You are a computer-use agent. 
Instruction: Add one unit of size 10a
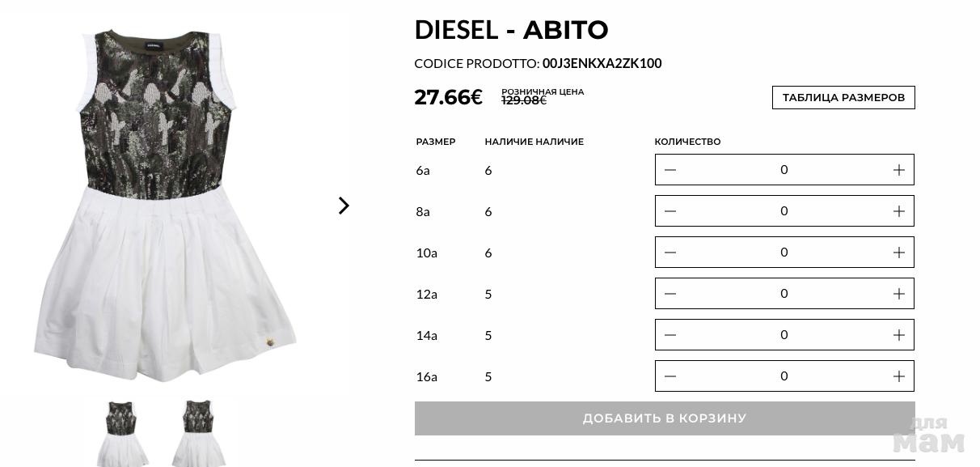tap(898, 253)
